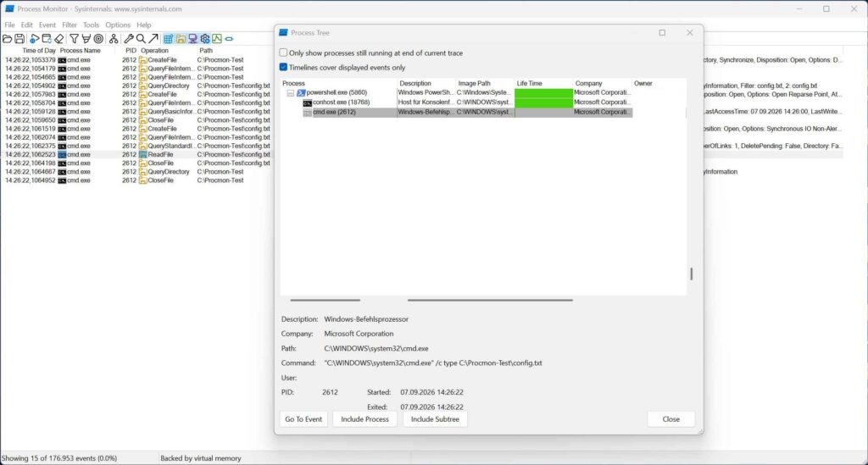
Task: Click the Image Path column header
Action: (485, 84)
